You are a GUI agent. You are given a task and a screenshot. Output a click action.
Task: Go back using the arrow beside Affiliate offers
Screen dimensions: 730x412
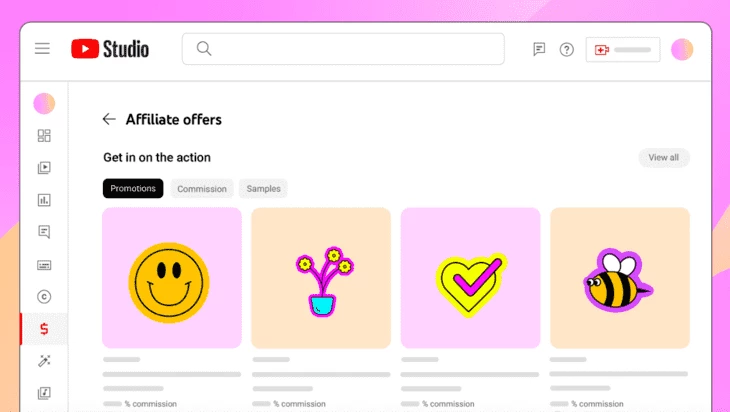tap(109, 119)
